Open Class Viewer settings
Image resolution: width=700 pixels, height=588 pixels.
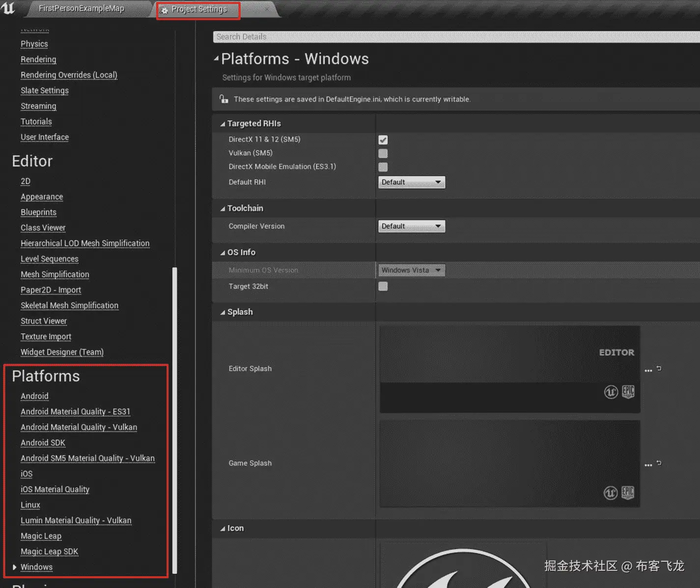click(43, 228)
